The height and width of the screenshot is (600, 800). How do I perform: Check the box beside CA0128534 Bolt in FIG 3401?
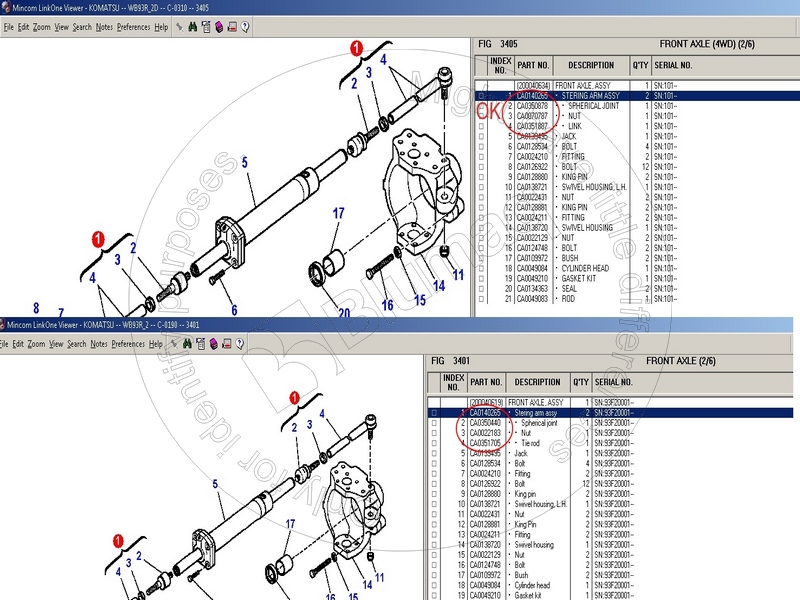(x=433, y=464)
